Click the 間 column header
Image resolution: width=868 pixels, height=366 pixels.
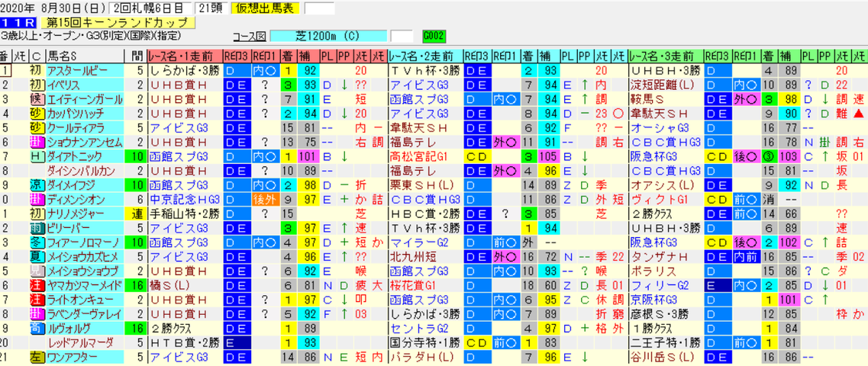[136, 56]
